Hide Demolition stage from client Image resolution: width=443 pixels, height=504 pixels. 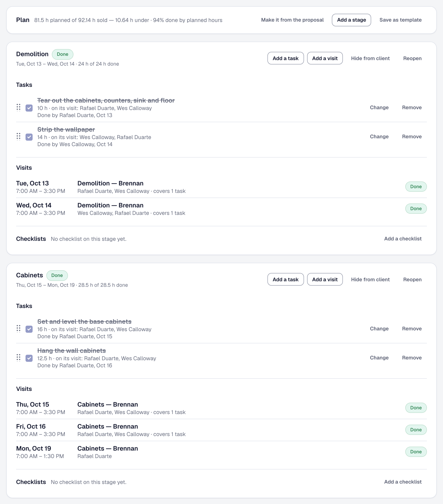(x=370, y=59)
